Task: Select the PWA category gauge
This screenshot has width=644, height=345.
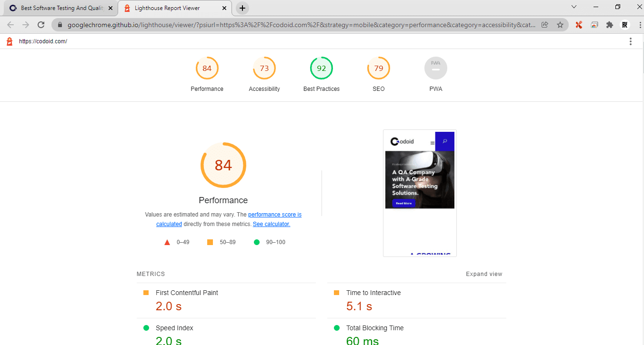Action: 436,69
